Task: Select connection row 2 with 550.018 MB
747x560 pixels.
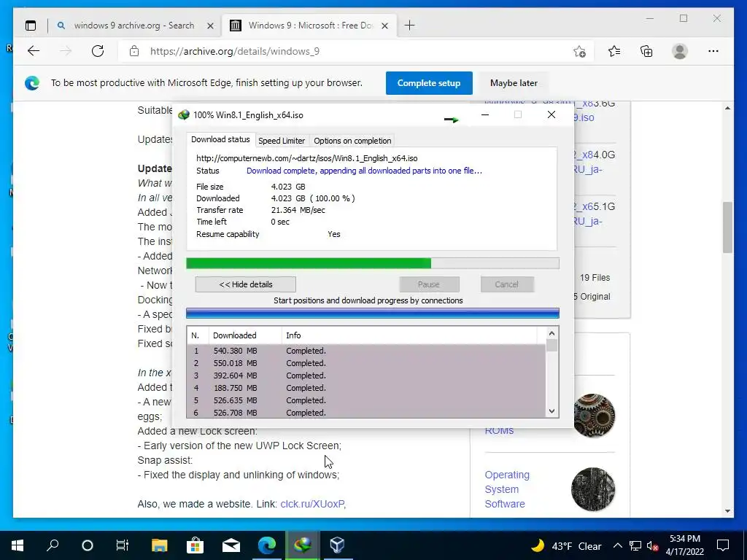Action: 366,363
